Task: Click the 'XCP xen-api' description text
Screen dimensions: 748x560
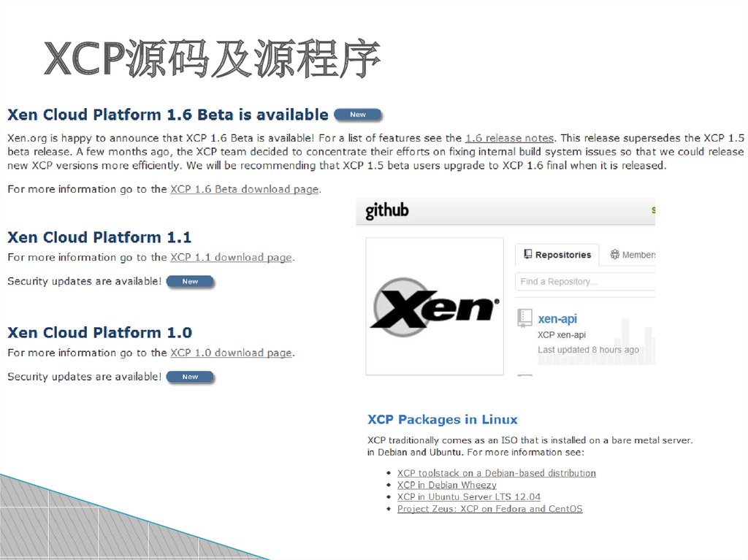Action: coord(562,335)
